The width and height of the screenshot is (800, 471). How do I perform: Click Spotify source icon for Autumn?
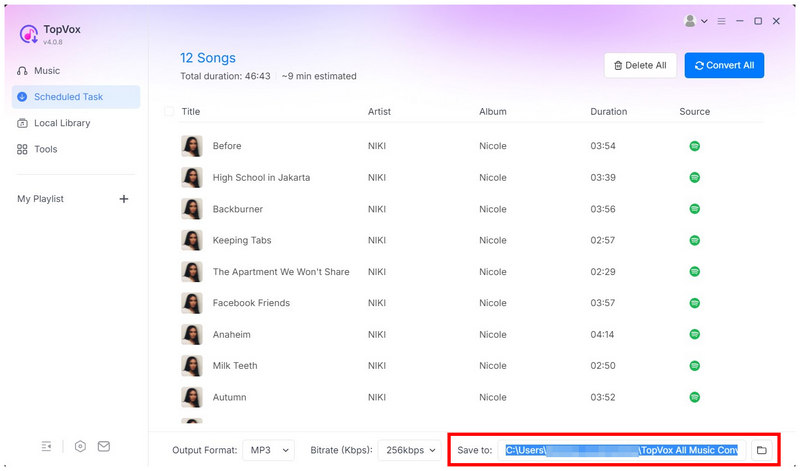coord(694,398)
